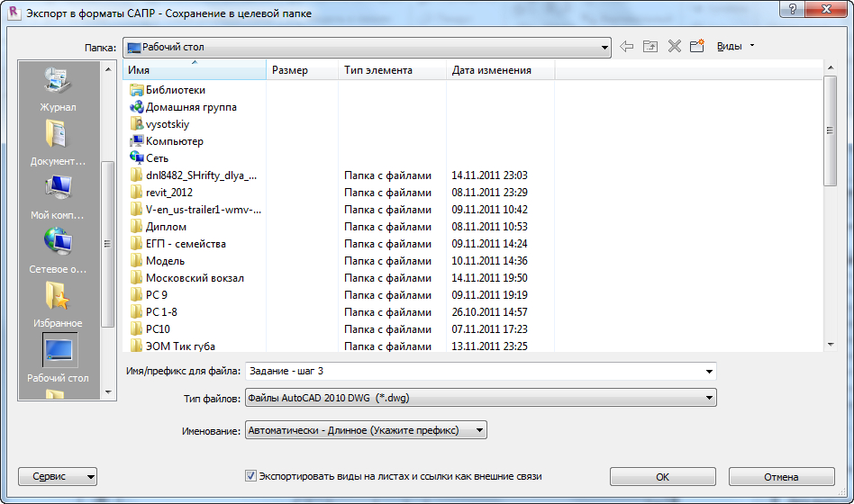
Task: Select the V-en_us-trailer1-wmv folder
Action: pos(196,210)
